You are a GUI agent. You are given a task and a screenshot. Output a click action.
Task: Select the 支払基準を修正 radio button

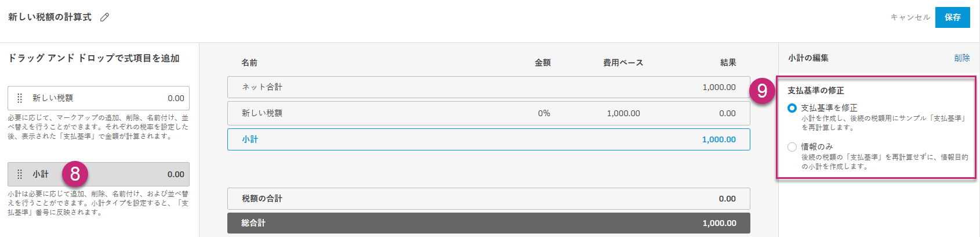click(792, 108)
